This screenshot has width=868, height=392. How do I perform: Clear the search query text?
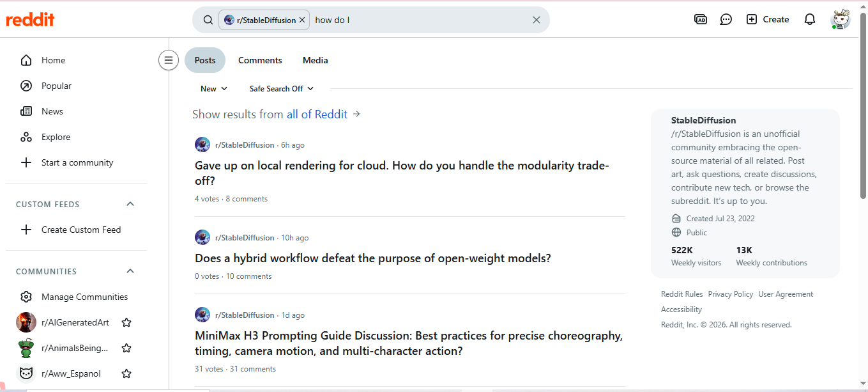click(x=537, y=20)
